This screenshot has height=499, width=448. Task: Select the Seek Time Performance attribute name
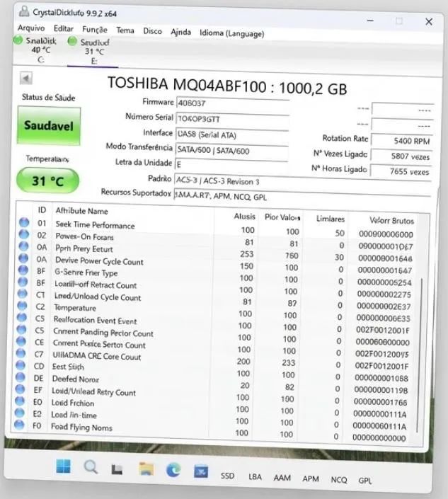[95, 225]
